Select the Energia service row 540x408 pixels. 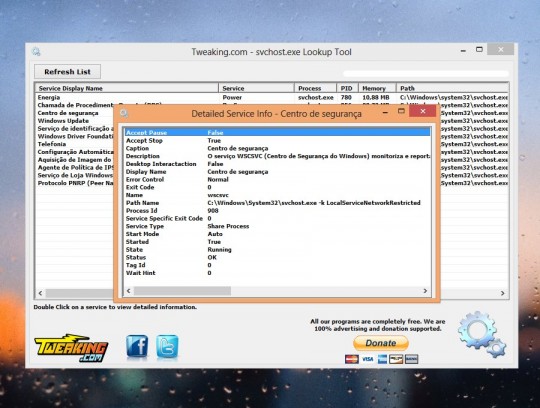pos(272,97)
